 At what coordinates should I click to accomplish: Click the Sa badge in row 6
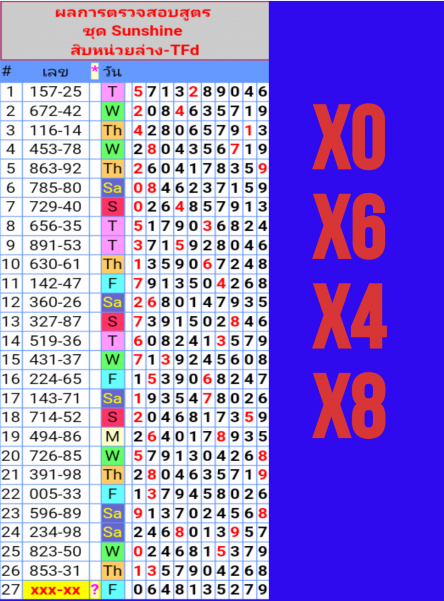click(x=112, y=188)
